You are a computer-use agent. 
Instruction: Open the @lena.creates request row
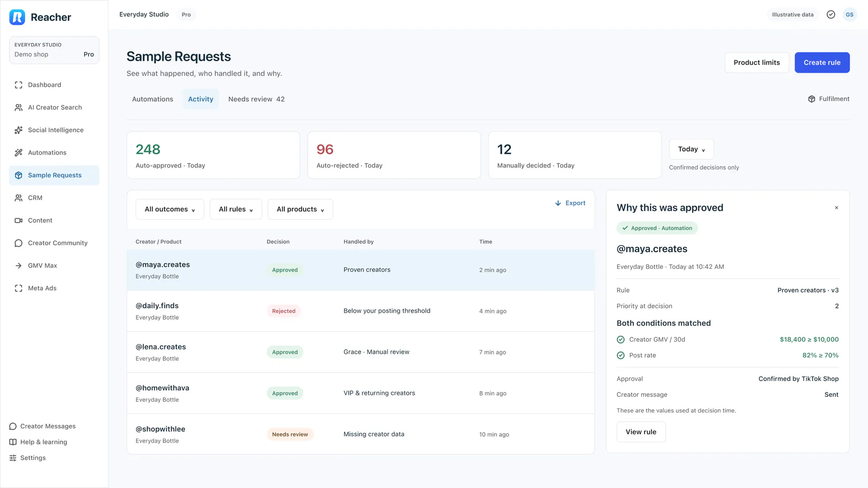(361, 352)
